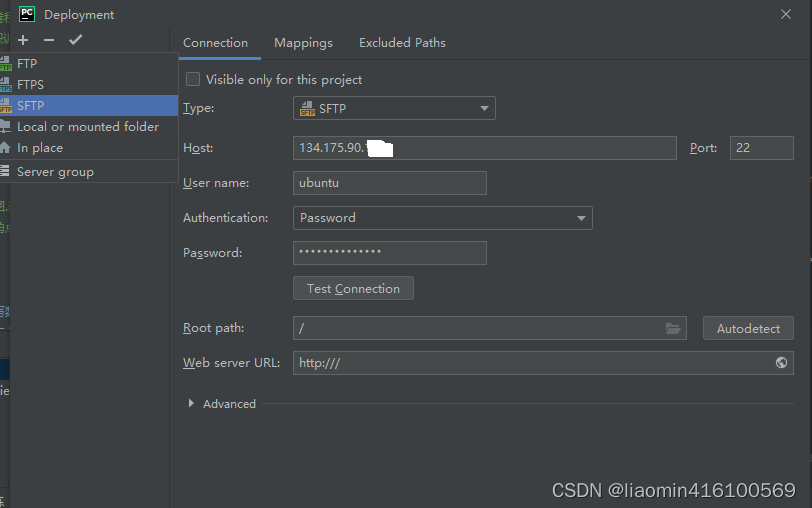This screenshot has width=812, height=508.
Task: Click the checkmark use-as-default icon
Action: tap(76, 40)
